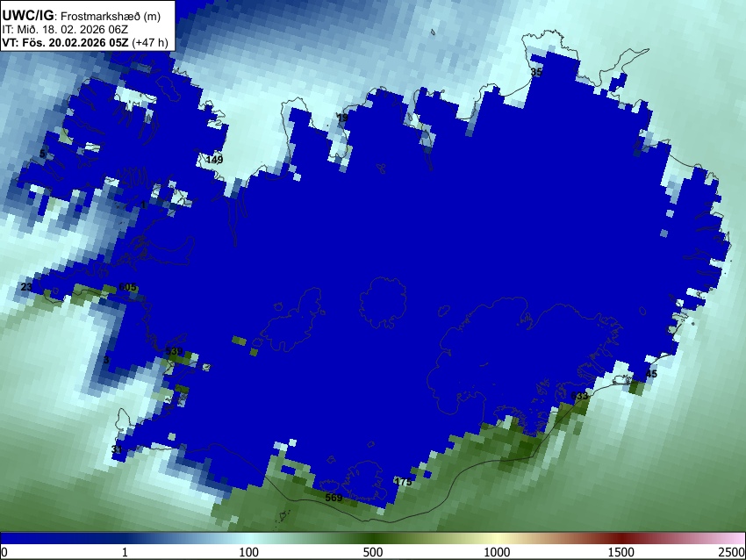
Task: Click the station value 5 on the far west
Action: 42,154
